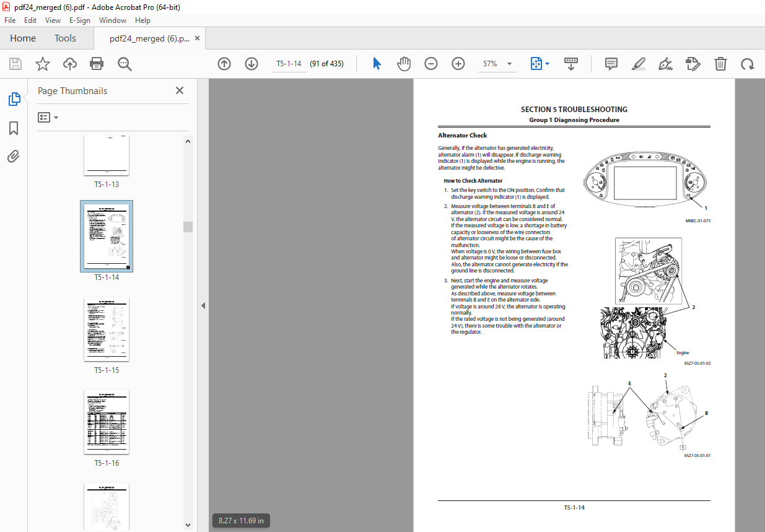This screenshot has width=765, height=532.
Task: Select the pdf24_merged document tab
Action: (150, 38)
